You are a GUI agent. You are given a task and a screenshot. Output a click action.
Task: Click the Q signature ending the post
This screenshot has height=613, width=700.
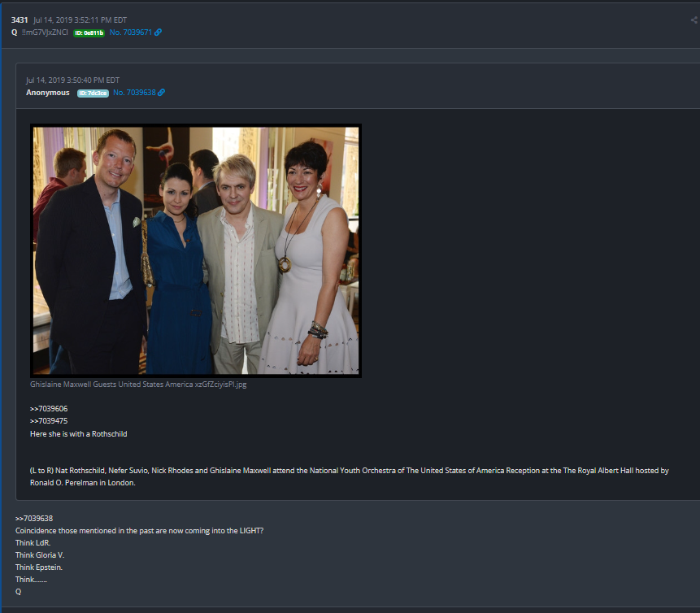pyautogui.click(x=19, y=592)
